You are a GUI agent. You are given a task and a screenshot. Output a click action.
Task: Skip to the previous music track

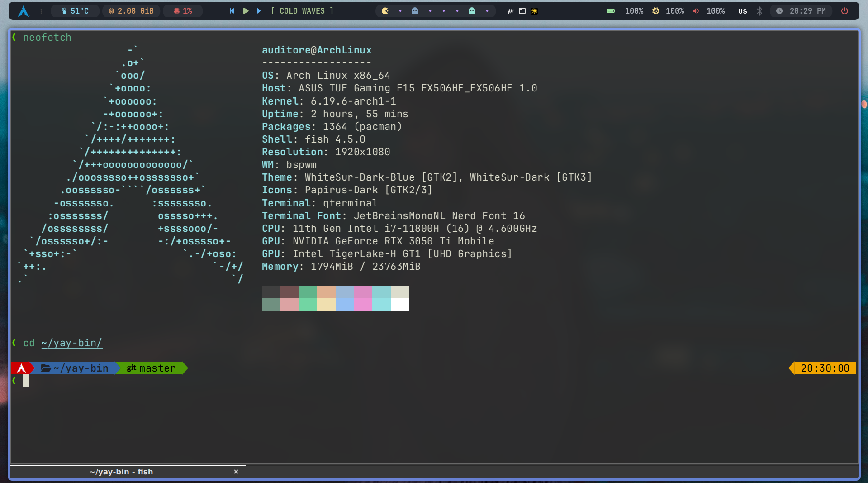point(232,11)
